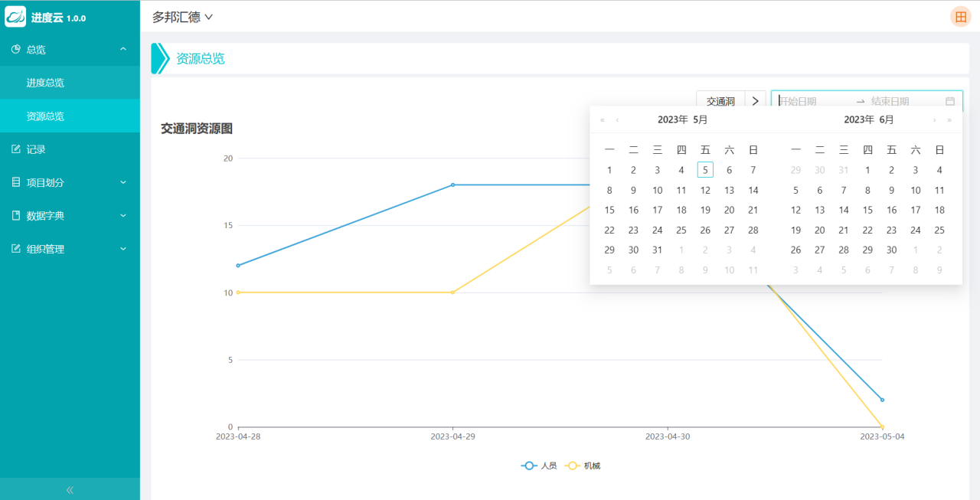Expand the 数据字典 menu
Viewport: 980px width, 500px height.
[70, 216]
